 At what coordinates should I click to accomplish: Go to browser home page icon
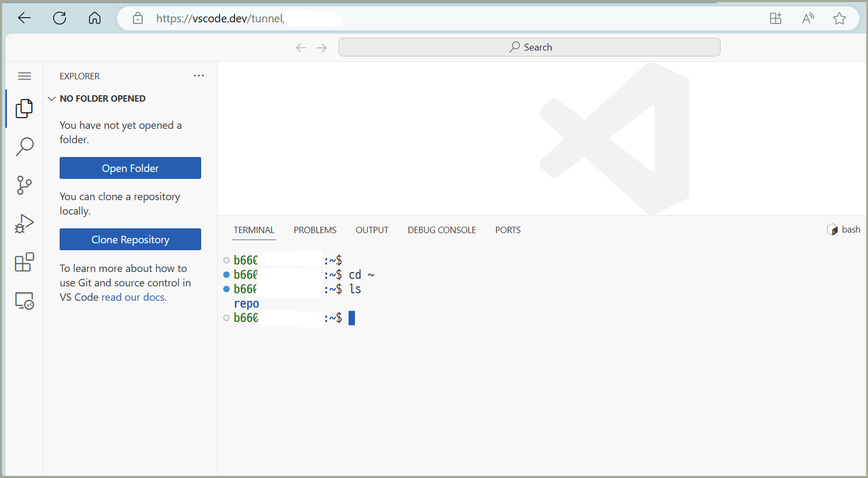(95, 18)
